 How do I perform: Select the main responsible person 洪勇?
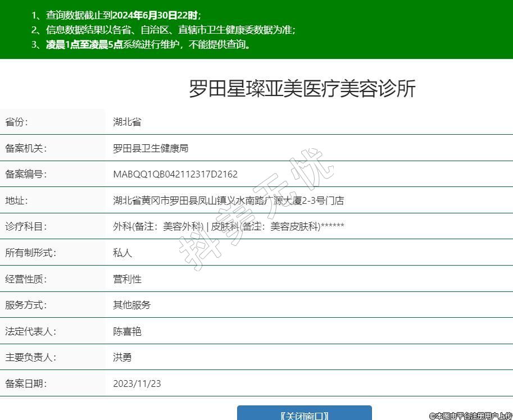pos(122,357)
